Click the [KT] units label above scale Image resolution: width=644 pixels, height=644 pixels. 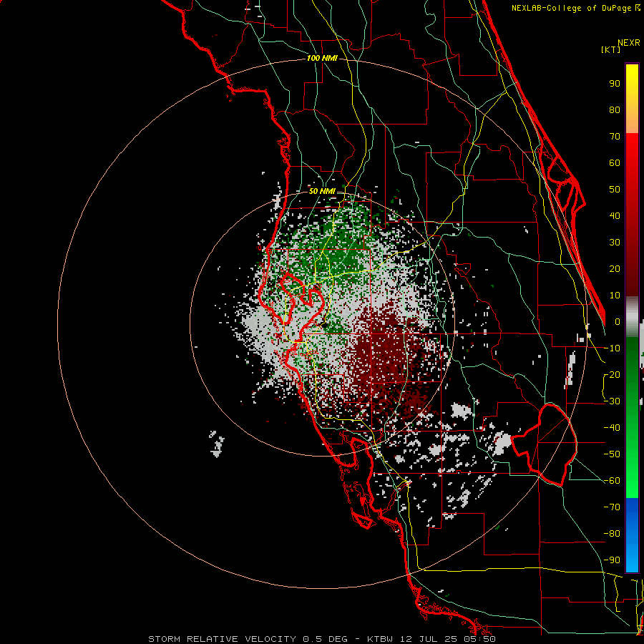click(x=611, y=49)
